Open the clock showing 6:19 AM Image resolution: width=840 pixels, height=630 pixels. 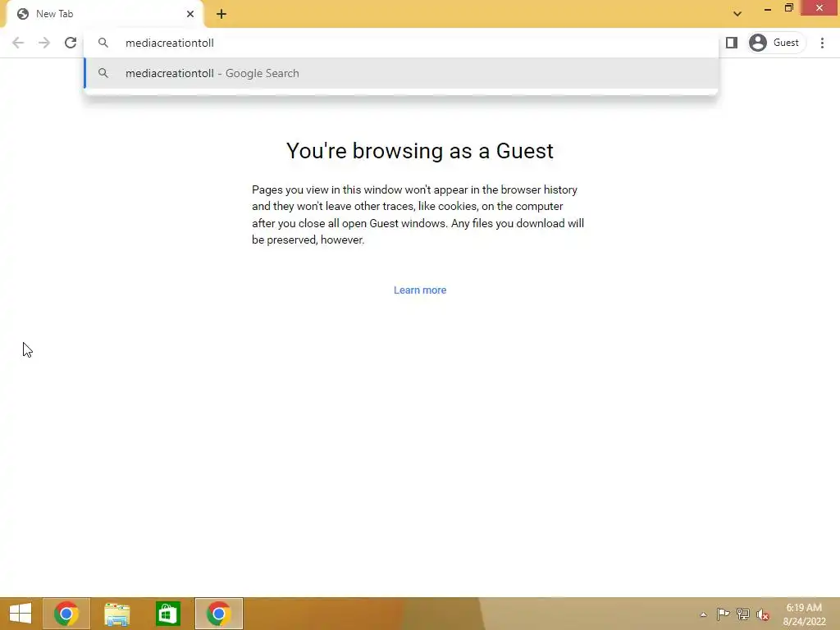804,614
